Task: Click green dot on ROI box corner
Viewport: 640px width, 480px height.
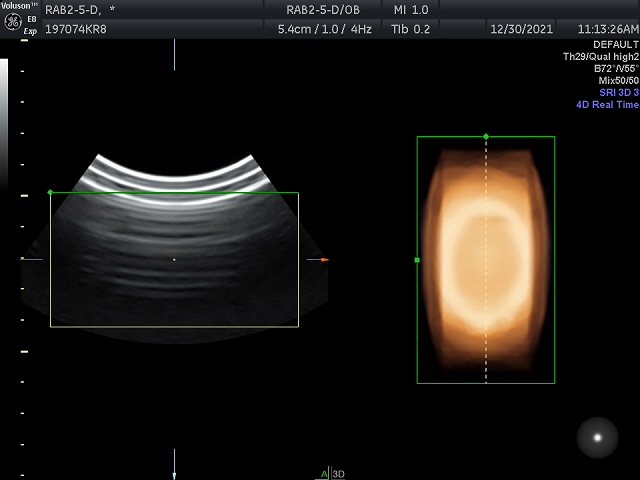Action: (50, 192)
